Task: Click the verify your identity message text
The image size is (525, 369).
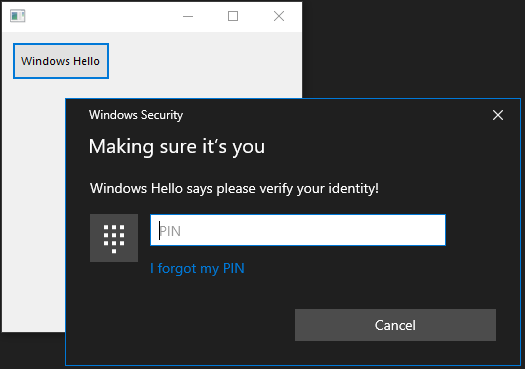Action: (x=234, y=189)
